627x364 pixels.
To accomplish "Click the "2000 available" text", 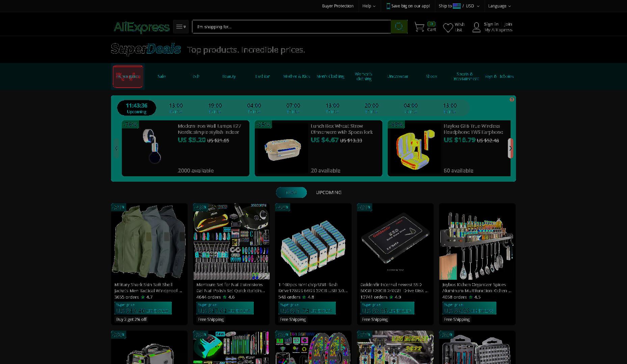I will click(x=196, y=171).
